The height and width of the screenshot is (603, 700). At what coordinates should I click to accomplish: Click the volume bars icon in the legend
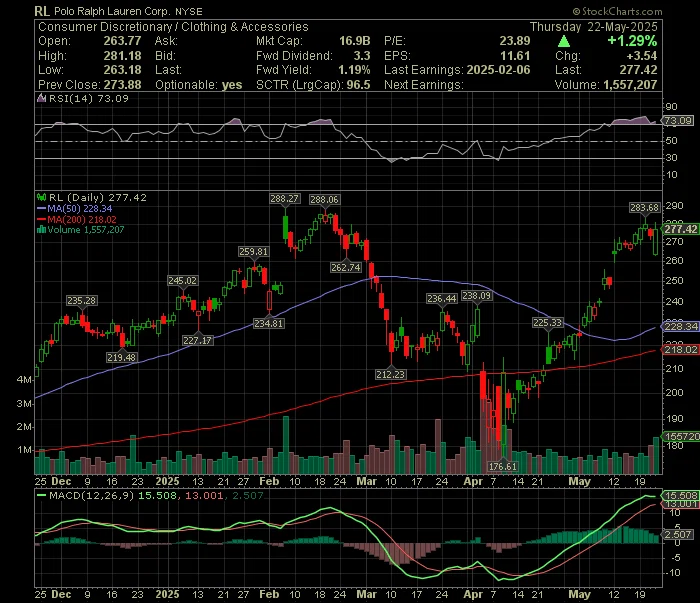[x=42, y=230]
